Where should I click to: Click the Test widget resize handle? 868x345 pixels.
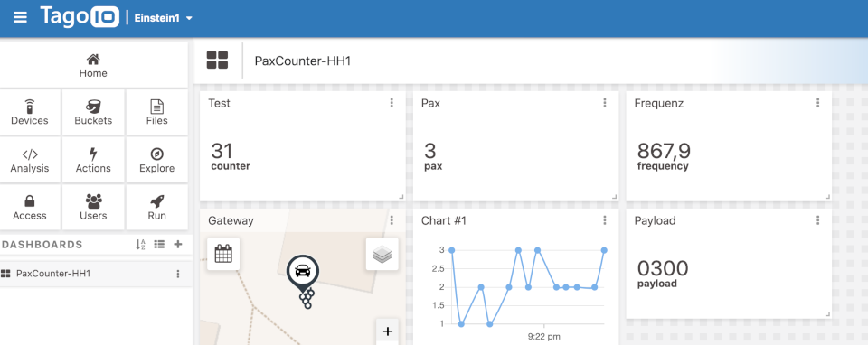click(x=401, y=196)
